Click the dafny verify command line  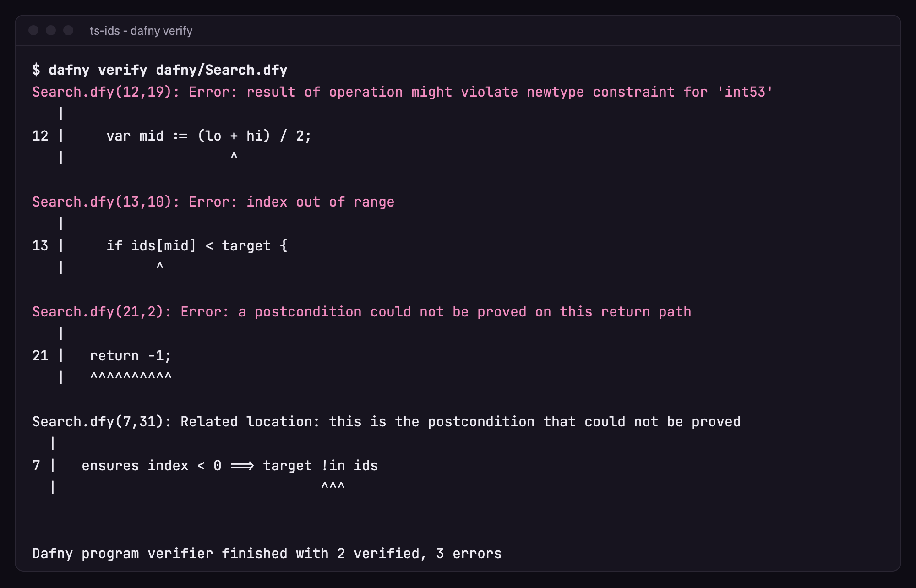pos(160,70)
